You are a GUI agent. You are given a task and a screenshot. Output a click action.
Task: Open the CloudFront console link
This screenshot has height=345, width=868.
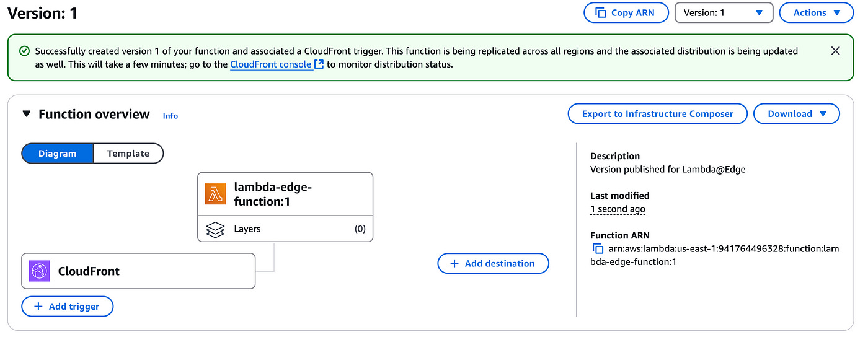(277, 64)
